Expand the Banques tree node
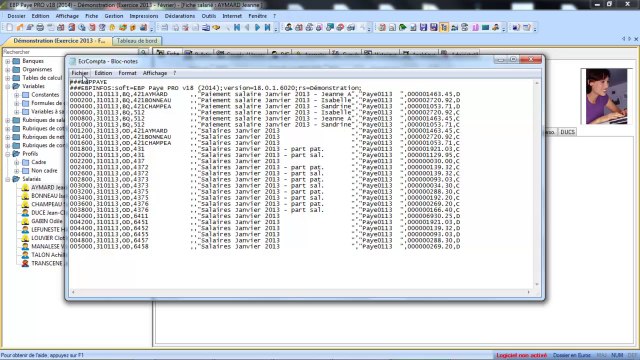The width and height of the screenshot is (640, 360). tap(8, 61)
